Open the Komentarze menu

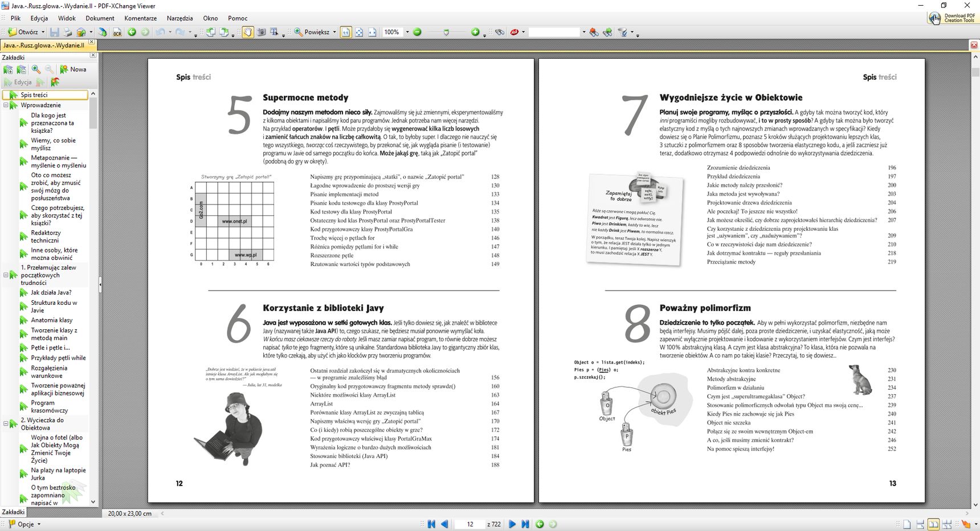pyautogui.click(x=141, y=18)
